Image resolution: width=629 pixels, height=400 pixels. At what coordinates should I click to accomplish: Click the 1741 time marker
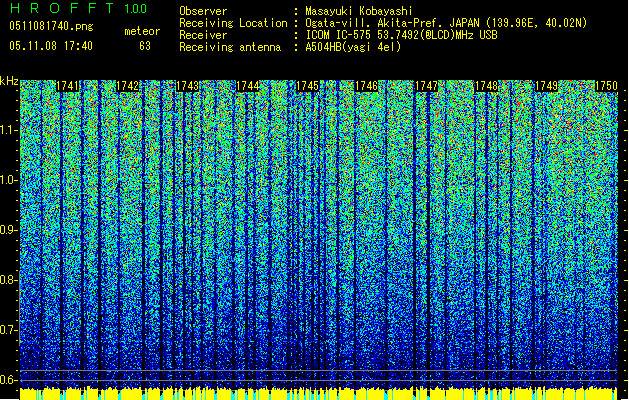click(69, 87)
